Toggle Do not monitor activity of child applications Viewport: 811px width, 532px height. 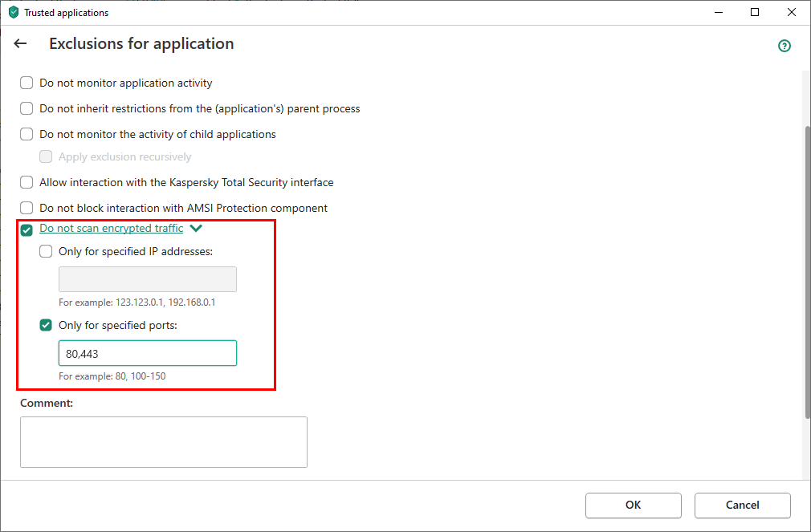(x=26, y=134)
